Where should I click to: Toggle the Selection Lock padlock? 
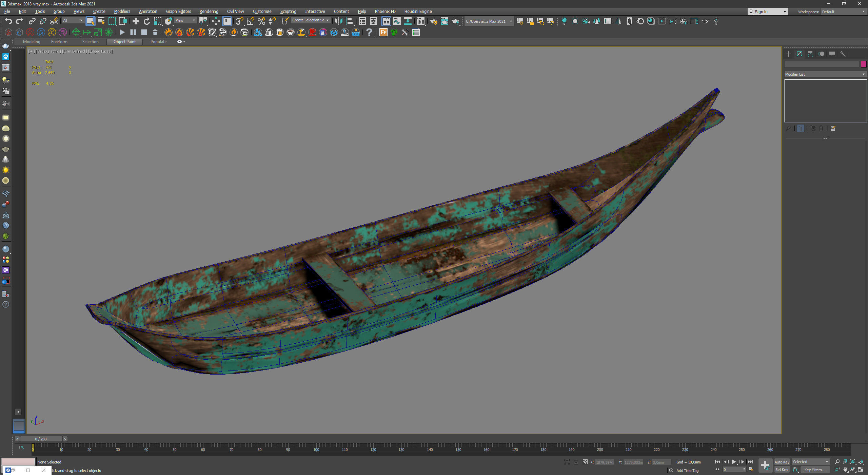[576, 462]
